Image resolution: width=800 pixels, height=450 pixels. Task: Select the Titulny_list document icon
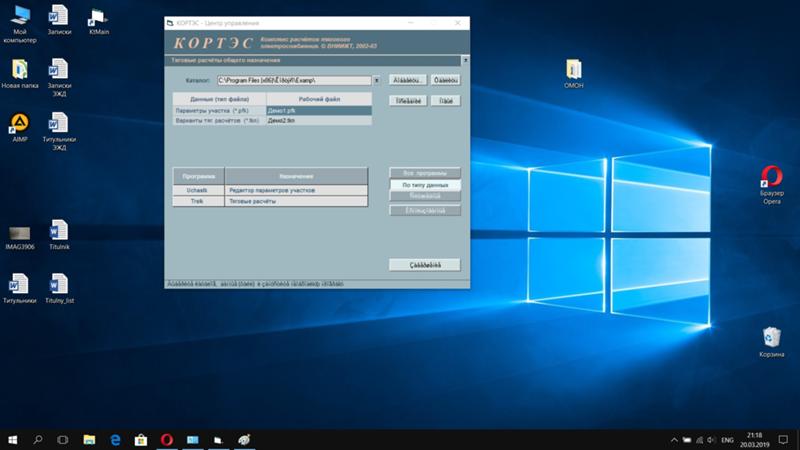click(x=59, y=289)
